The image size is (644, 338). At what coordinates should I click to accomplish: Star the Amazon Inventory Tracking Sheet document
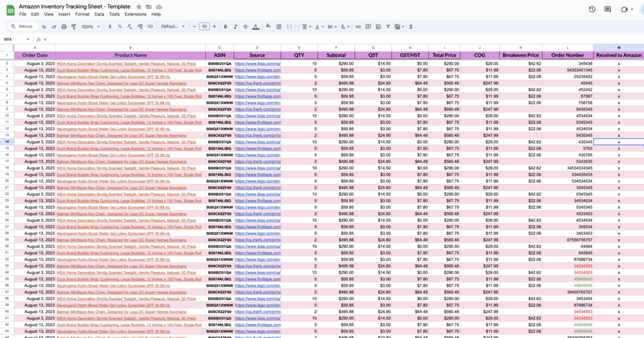point(139,7)
